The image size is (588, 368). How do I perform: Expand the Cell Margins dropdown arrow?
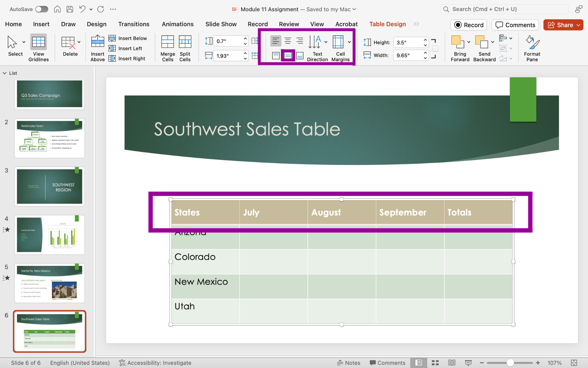tap(349, 42)
